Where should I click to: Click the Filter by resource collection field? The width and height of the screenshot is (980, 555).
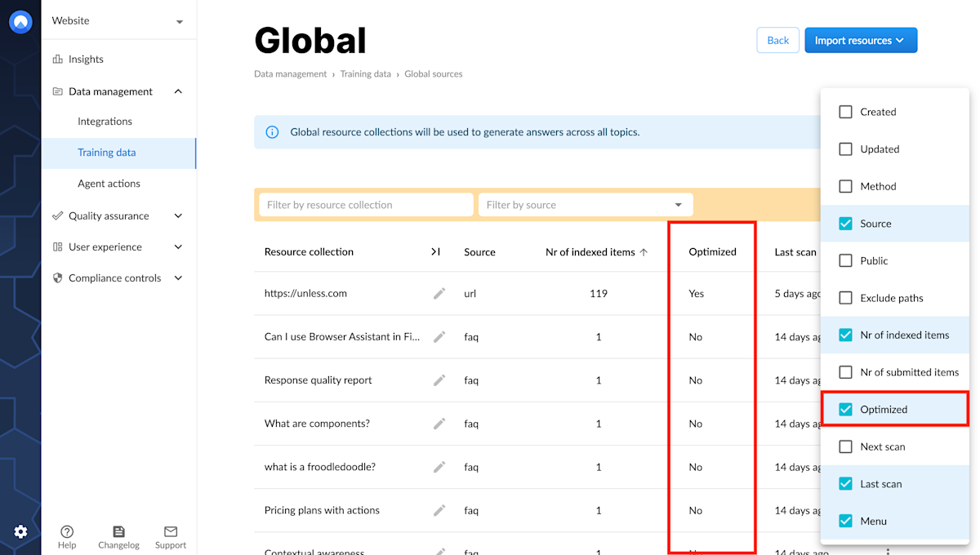point(365,204)
